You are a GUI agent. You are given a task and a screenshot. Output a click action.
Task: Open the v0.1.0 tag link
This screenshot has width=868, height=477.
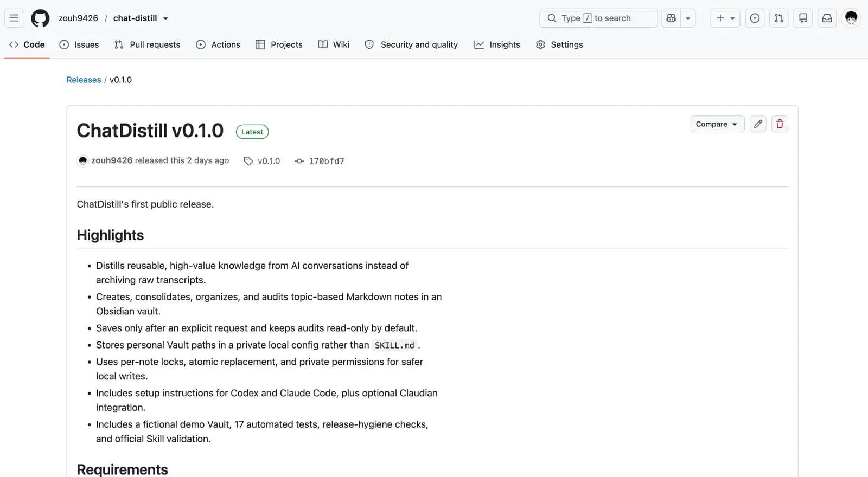click(263, 161)
